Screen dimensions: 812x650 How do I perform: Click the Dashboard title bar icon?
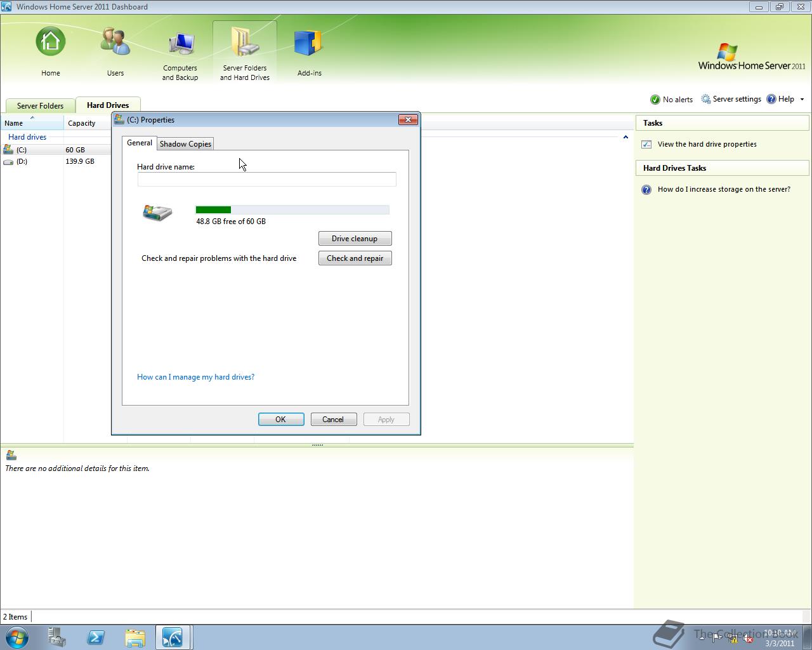click(x=7, y=6)
